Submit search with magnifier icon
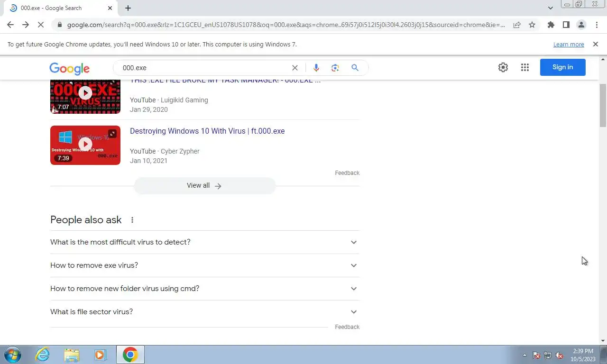The image size is (607, 364). coord(355,68)
